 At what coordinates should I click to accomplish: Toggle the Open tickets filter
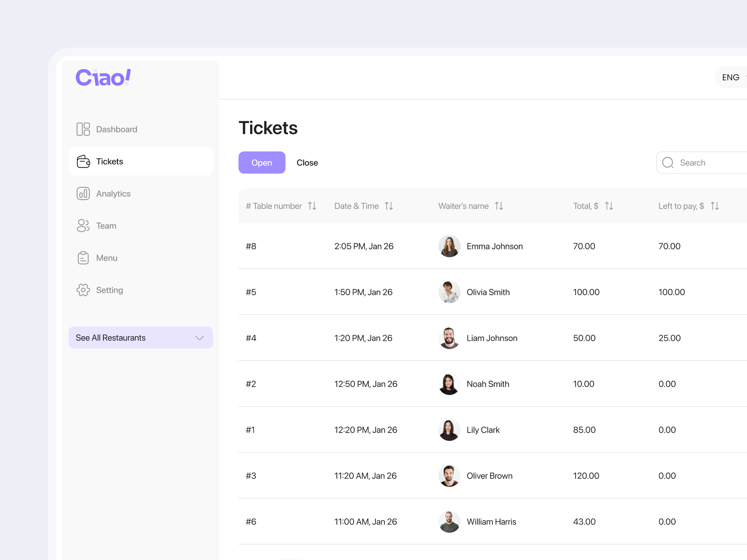pyautogui.click(x=262, y=162)
